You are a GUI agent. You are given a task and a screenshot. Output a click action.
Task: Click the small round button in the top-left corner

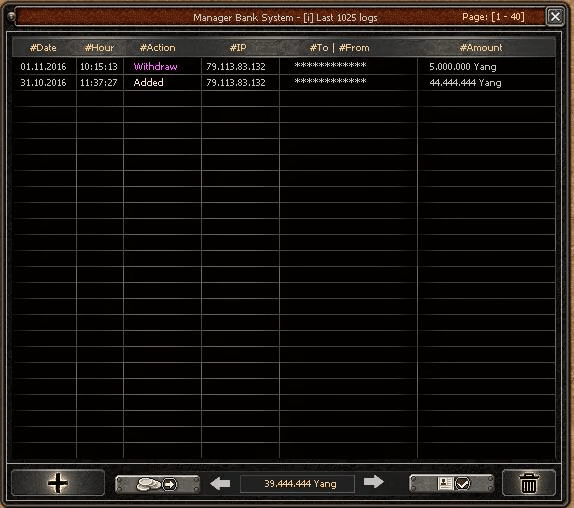coord(11,16)
